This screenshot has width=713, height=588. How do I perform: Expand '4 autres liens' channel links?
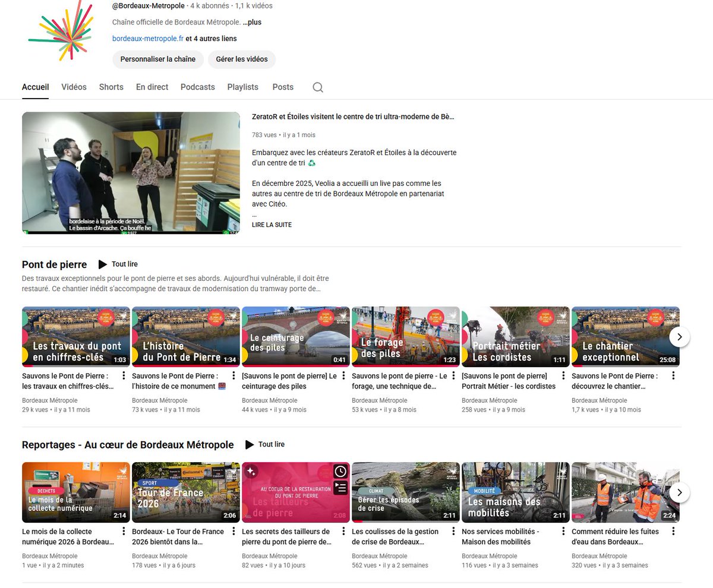click(x=211, y=39)
